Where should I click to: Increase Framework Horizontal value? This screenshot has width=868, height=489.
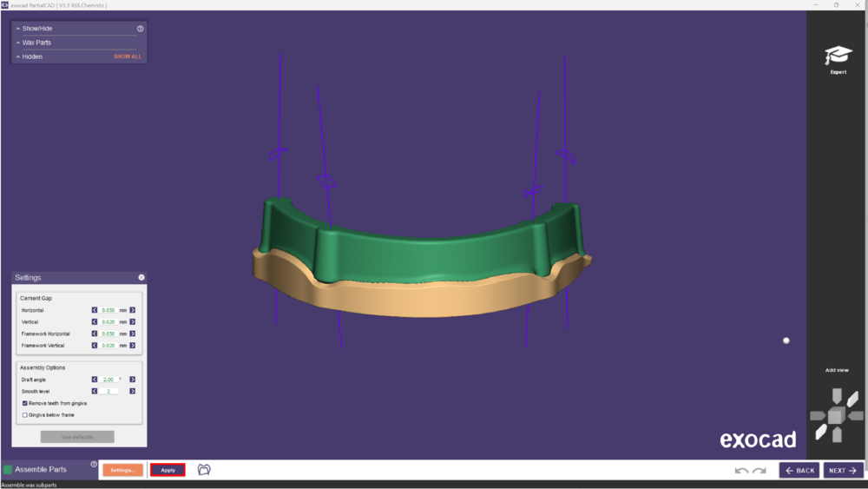(x=132, y=334)
